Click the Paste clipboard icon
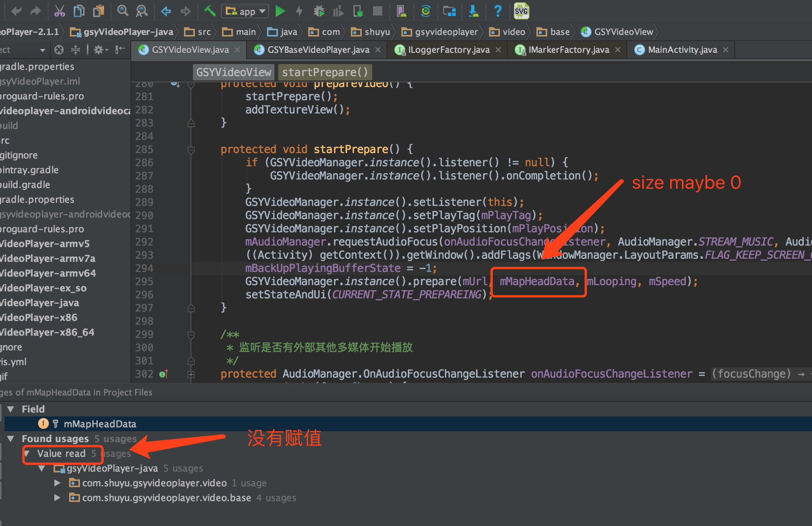The image size is (812, 526). (x=99, y=11)
